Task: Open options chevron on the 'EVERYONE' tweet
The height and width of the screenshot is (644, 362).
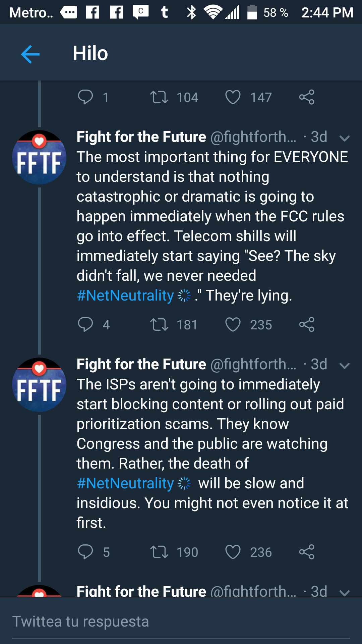Action: click(x=344, y=138)
